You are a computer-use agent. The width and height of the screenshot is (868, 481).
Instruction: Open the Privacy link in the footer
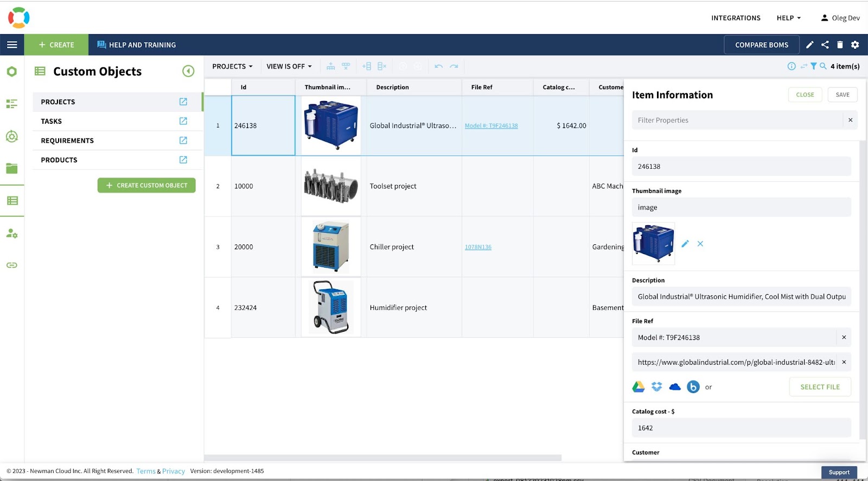(174, 471)
